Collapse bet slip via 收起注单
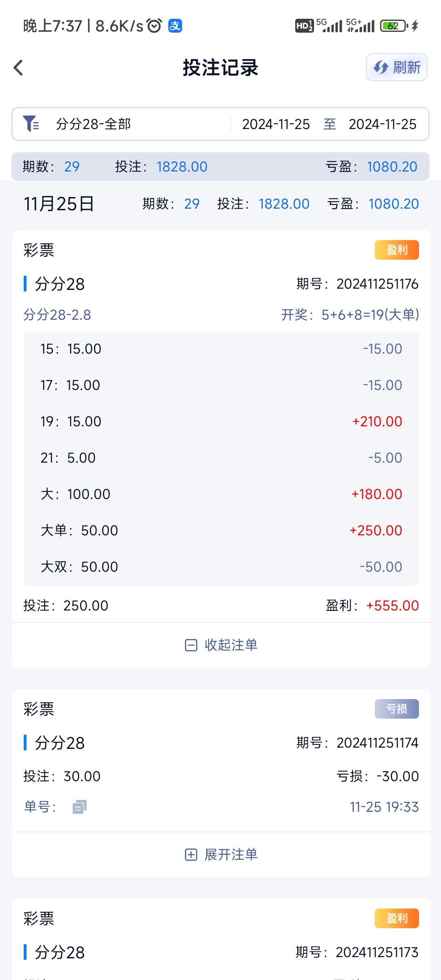The width and height of the screenshot is (441, 980). pyautogui.click(x=231, y=645)
